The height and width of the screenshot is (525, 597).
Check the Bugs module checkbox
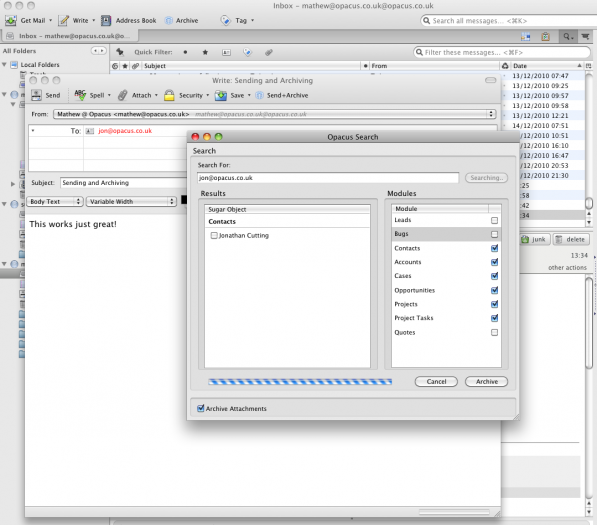pyautogui.click(x=494, y=234)
